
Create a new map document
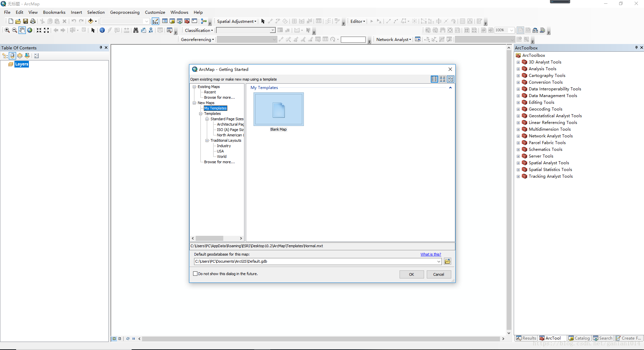[11, 21]
